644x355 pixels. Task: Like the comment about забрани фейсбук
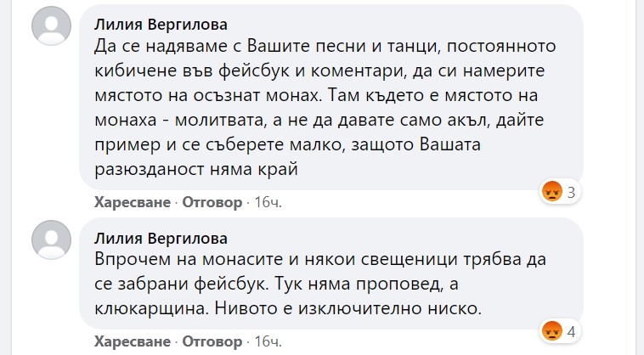pos(133,341)
